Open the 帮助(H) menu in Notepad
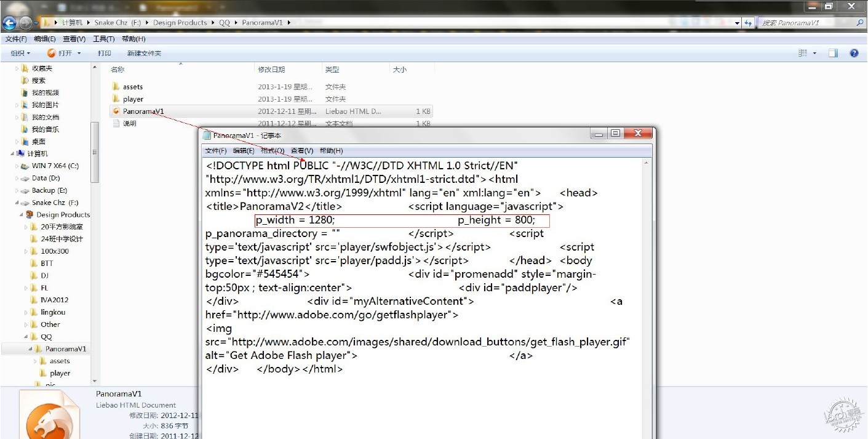The image size is (868, 439). point(331,151)
